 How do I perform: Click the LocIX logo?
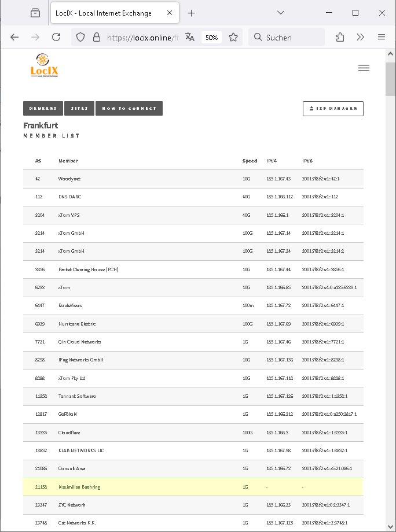pyautogui.click(x=44, y=65)
